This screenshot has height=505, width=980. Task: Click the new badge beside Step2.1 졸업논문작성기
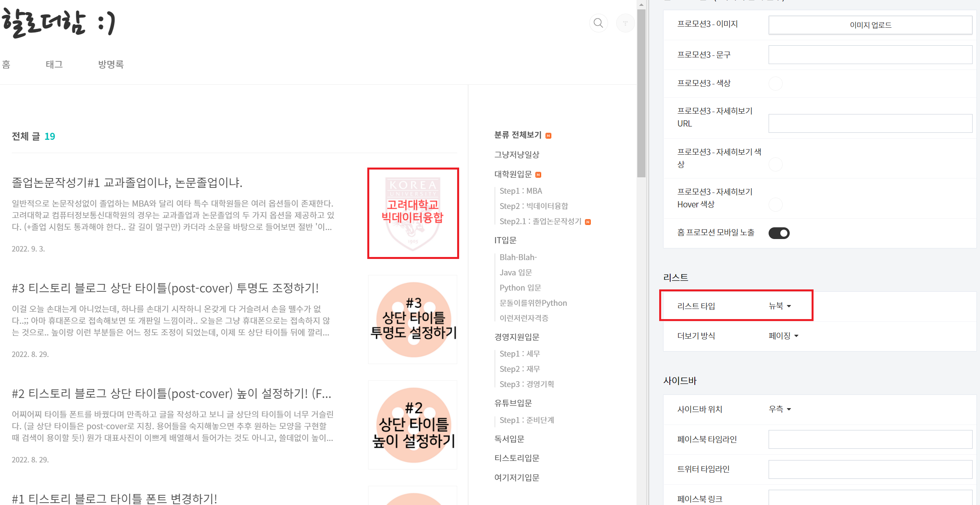point(588,222)
